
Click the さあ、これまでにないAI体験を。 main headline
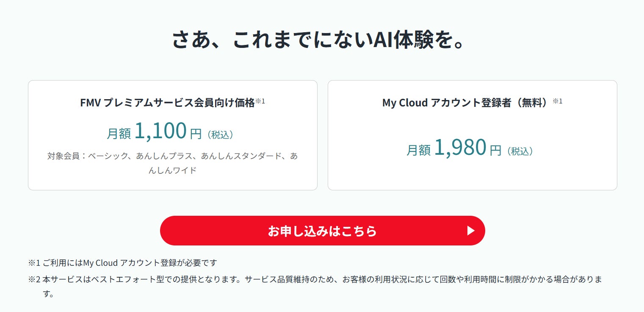point(321,39)
